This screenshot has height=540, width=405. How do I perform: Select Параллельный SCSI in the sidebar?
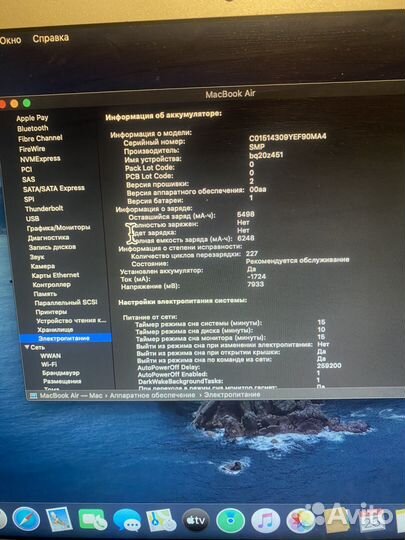point(66,302)
